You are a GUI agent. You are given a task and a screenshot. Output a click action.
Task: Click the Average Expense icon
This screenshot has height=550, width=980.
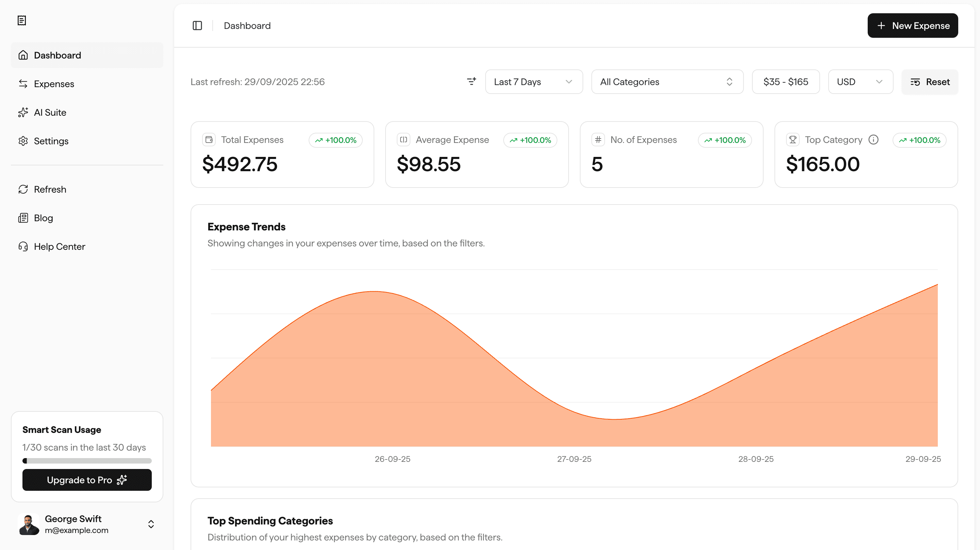(x=404, y=140)
